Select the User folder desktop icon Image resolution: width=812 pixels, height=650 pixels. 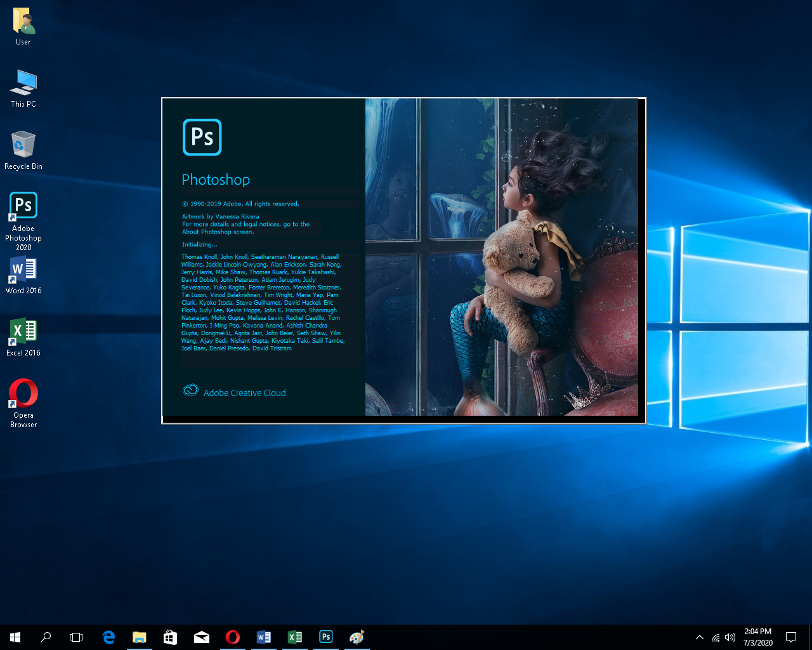coord(23,21)
